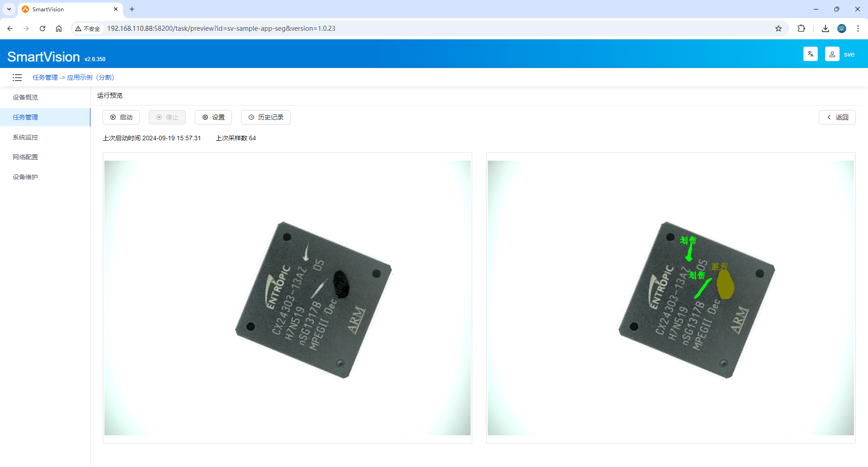Image resolution: width=868 pixels, height=467 pixels.
Task: Select the SmartVision browser tab
Action: pyautogui.click(x=70, y=9)
